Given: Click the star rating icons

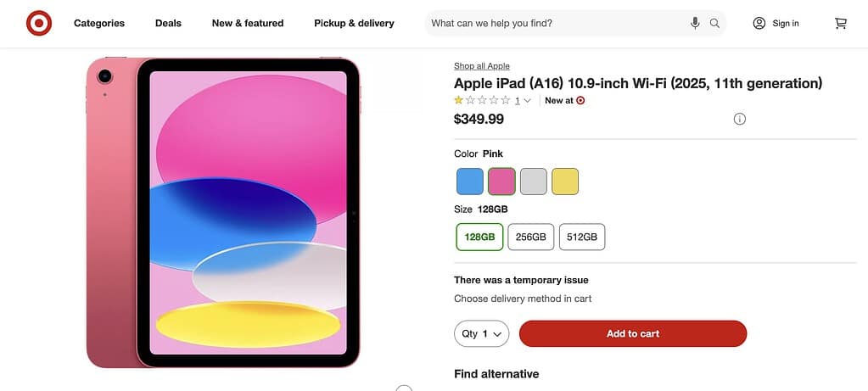Looking at the screenshot, I should (x=482, y=100).
